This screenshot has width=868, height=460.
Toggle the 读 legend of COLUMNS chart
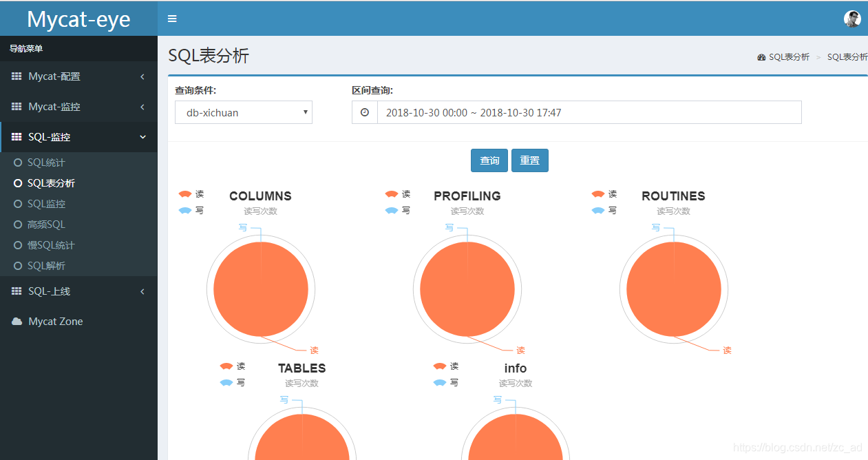191,194
